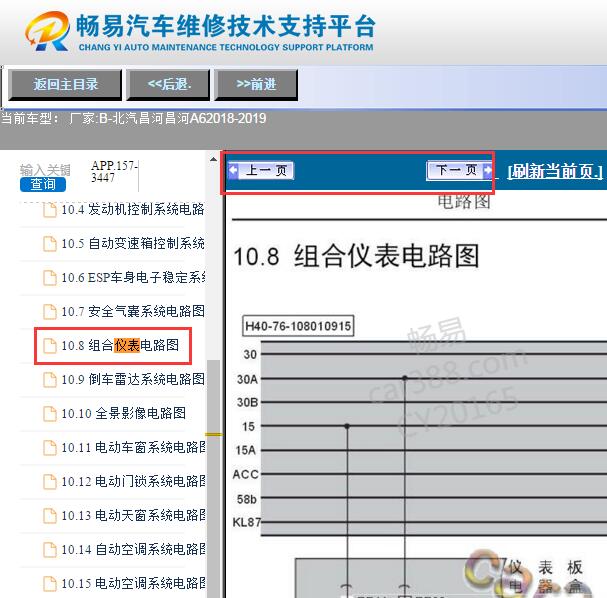This screenshot has width=607, height=598.
Task: Click the right arrow icon on 下一页
Action: (x=488, y=170)
